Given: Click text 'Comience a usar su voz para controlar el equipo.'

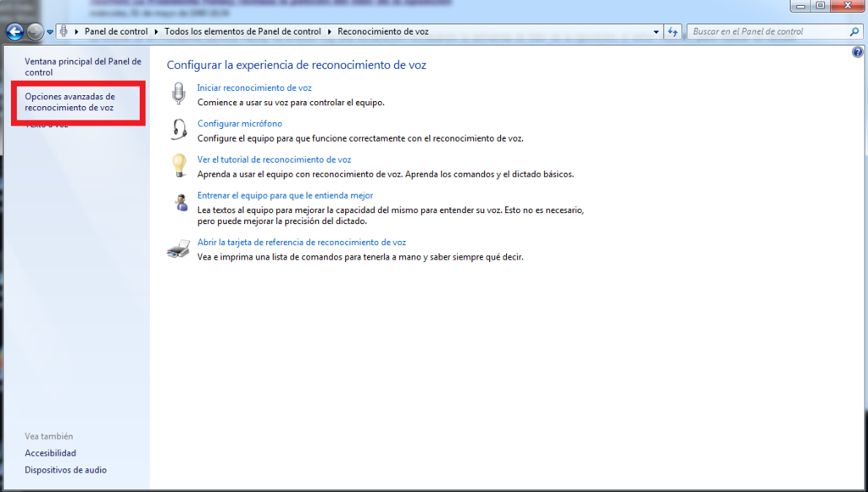Looking at the screenshot, I should [x=292, y=103].
